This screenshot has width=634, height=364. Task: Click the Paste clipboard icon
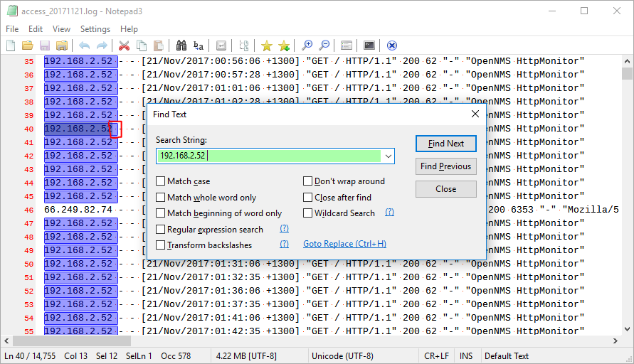159,45
